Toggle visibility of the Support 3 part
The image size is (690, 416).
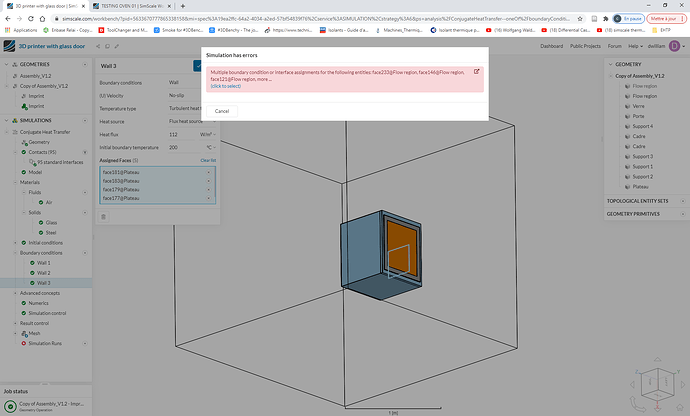point(628,157)
